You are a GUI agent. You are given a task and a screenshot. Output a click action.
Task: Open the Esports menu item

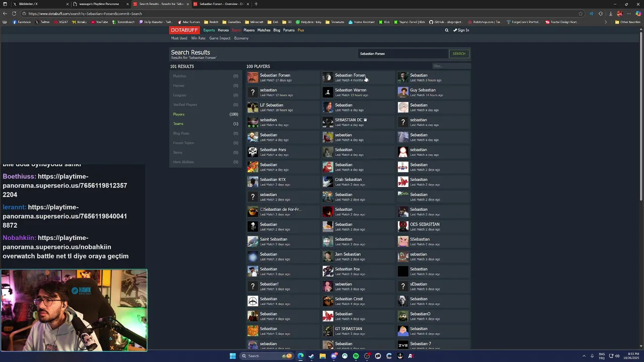[x=209, y=30]
